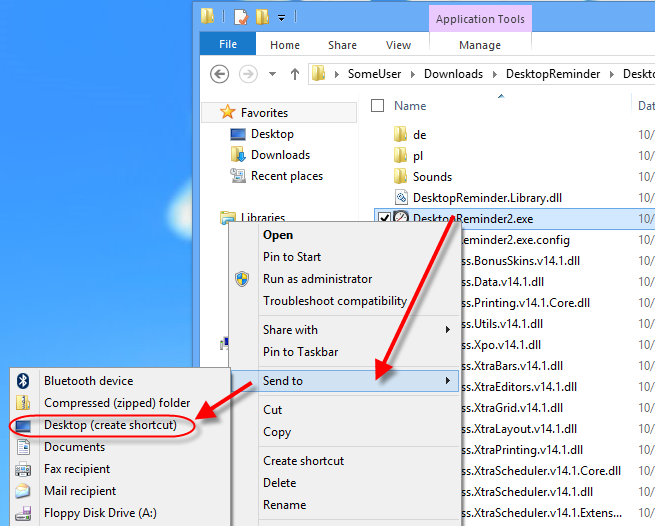The width and height of the screenshot is (655, 526).
Task: Click SomeUser in the address bar
Action: tap(374, 74)
